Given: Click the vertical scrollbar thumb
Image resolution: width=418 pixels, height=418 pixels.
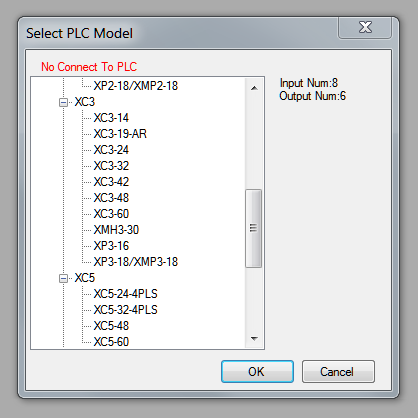Looking at the screenshot, I should (253, 228).
